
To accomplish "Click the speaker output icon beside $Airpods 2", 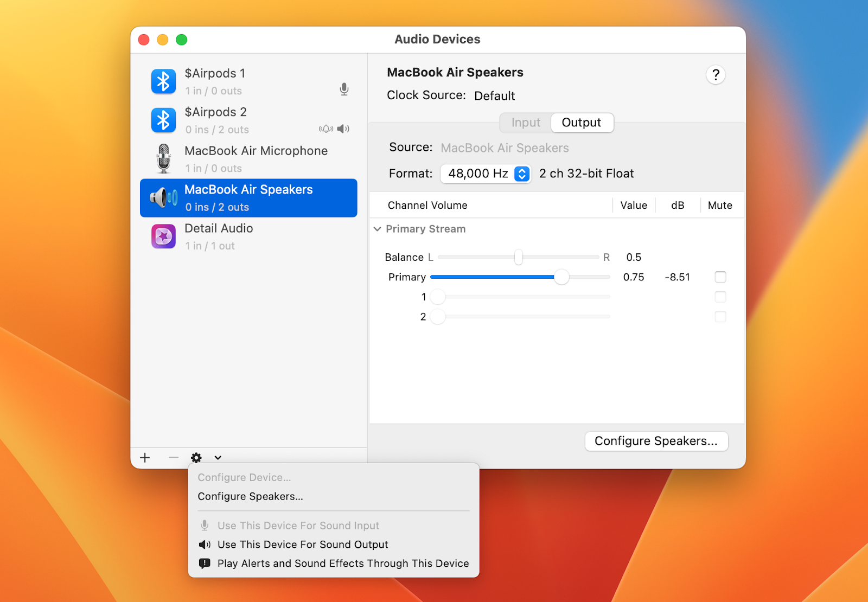I will 342,129.
